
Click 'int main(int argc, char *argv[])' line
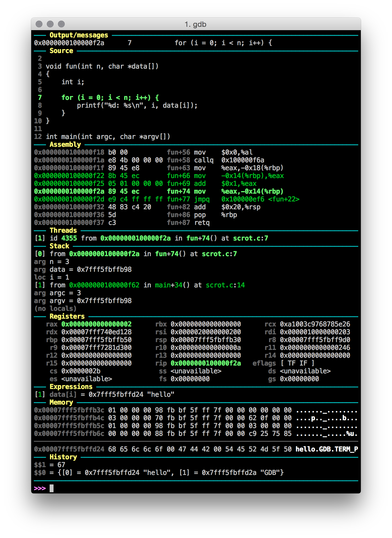[x=108, y=137]
